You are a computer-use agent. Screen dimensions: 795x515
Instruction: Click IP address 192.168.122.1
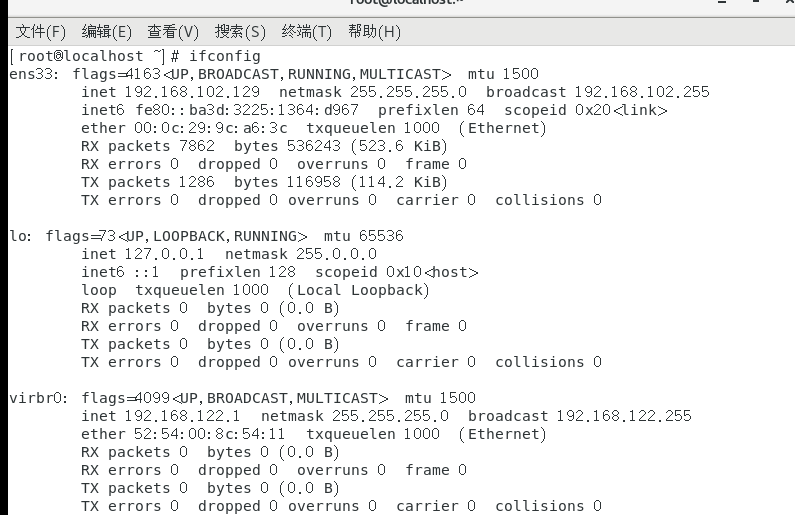tap(183, 416)
